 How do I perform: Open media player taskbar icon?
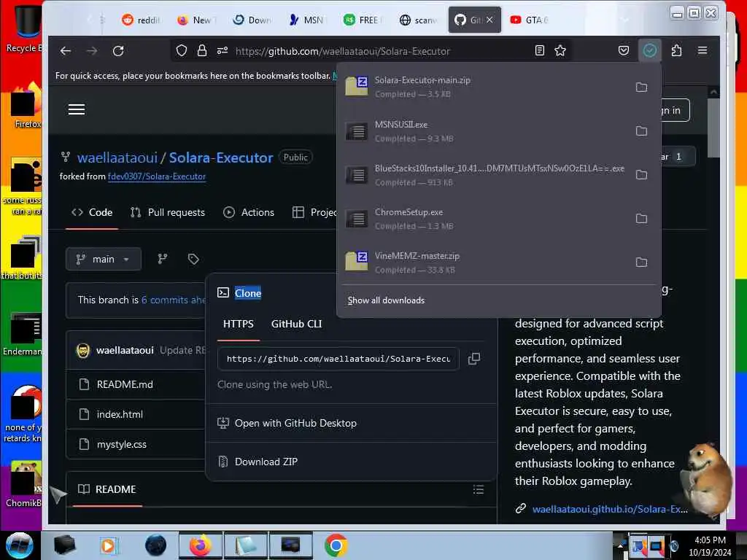[109, 545]
